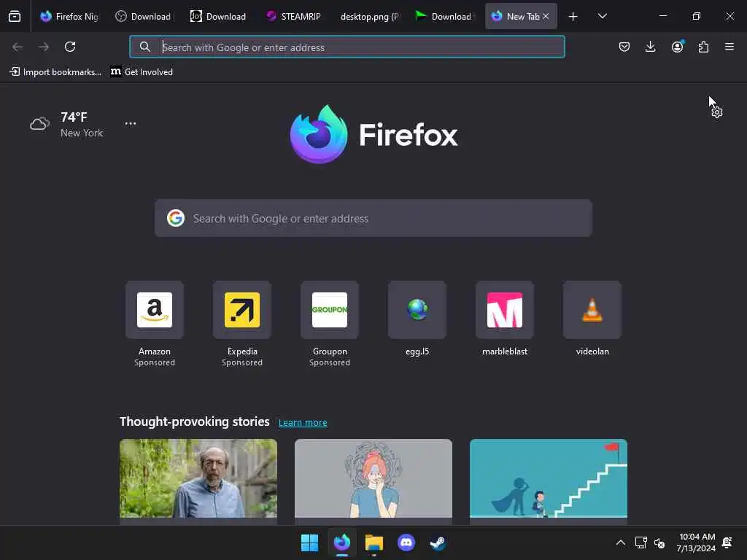
Task: Open Save to Pocket icon
Action: coord(624,47)
